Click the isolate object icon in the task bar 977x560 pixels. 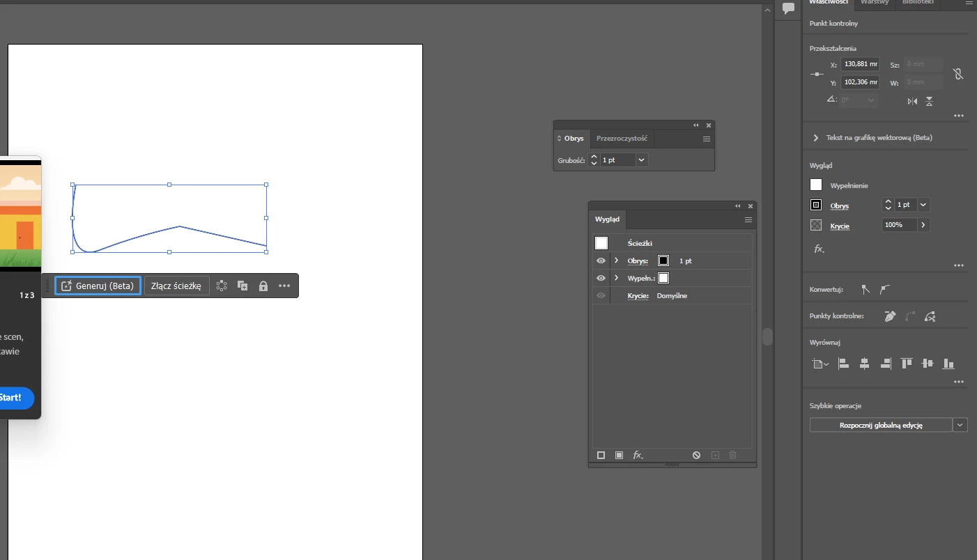click(x=222, y=286)
